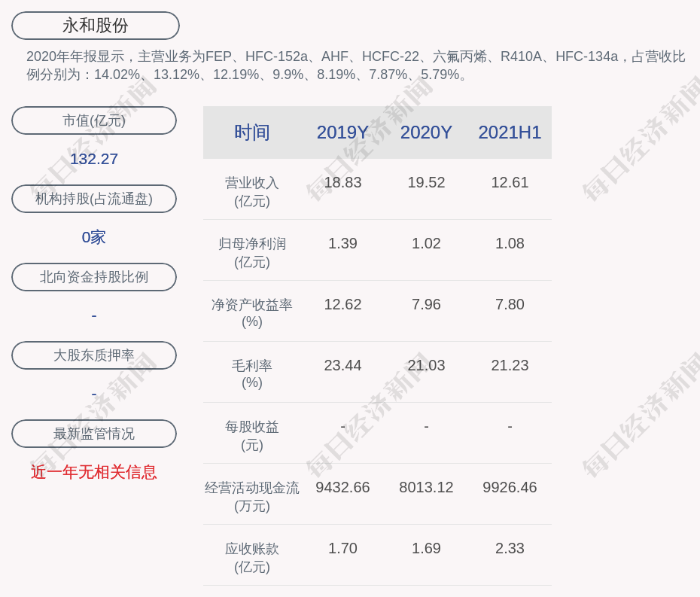Image resolution: width=700 pixels, height=597 pixels.
Task: Click the 机构持股(占流通盘) label
Action: pyautogui.click(x=94, y=199)
